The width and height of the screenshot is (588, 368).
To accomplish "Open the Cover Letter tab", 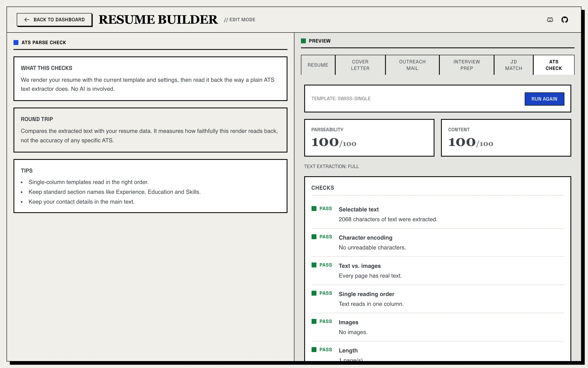I will tap(360, 65).
